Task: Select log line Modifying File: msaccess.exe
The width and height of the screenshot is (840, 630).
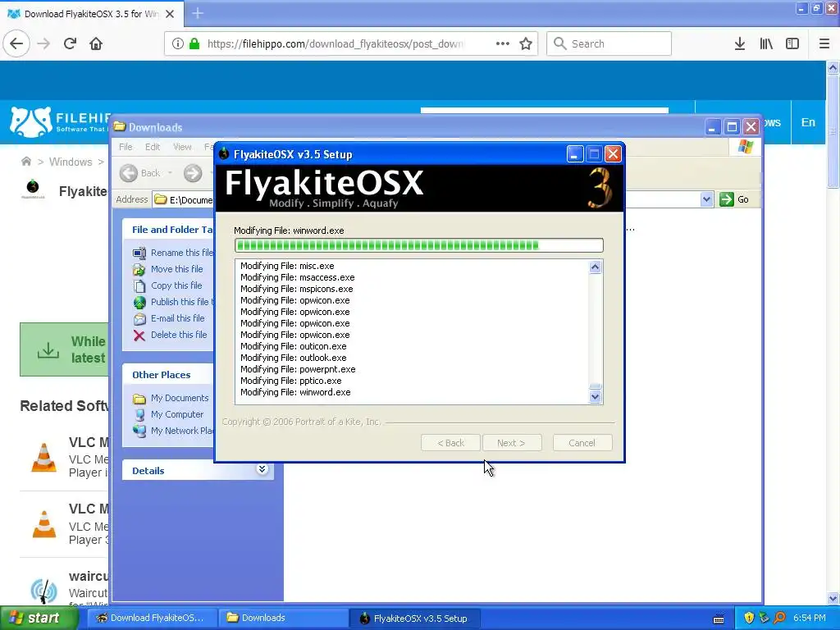Action: [x=297, y=277]
